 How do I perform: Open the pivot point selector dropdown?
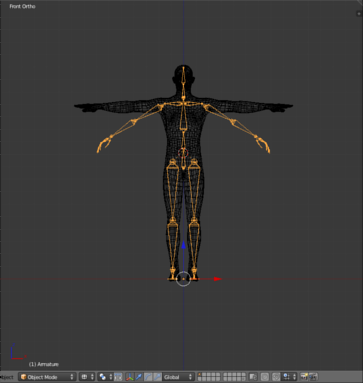click(x=105, y=377)
